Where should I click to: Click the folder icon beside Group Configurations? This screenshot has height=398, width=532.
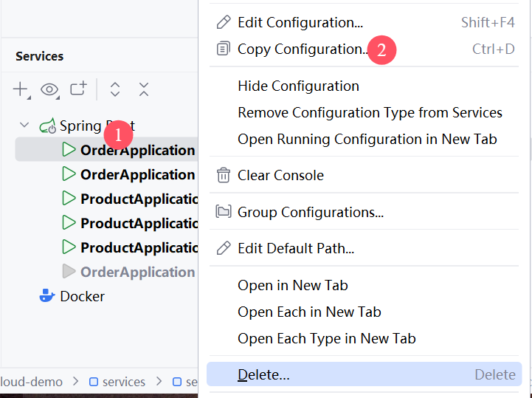224,213
